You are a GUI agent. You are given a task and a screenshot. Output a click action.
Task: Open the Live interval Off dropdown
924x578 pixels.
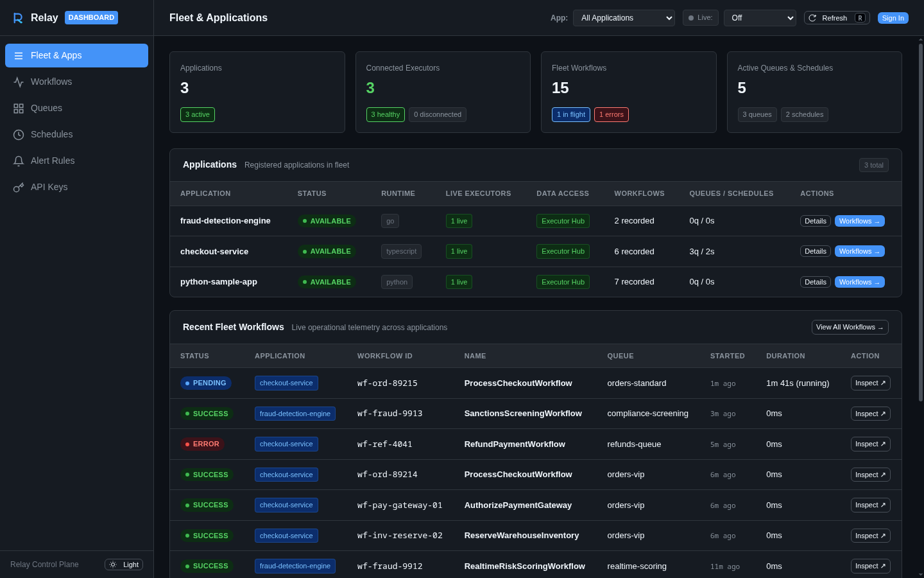pos(760,18)
